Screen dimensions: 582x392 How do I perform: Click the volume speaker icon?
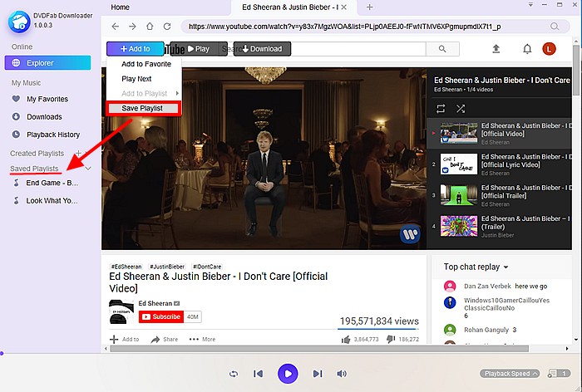point(342,374)
